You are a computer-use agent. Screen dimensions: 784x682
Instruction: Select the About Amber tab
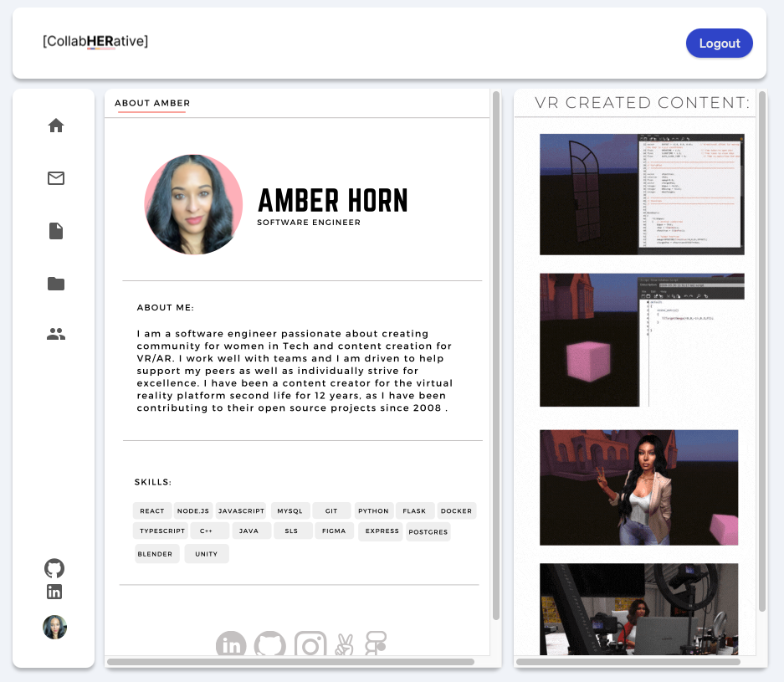click(x=152, y=104)
